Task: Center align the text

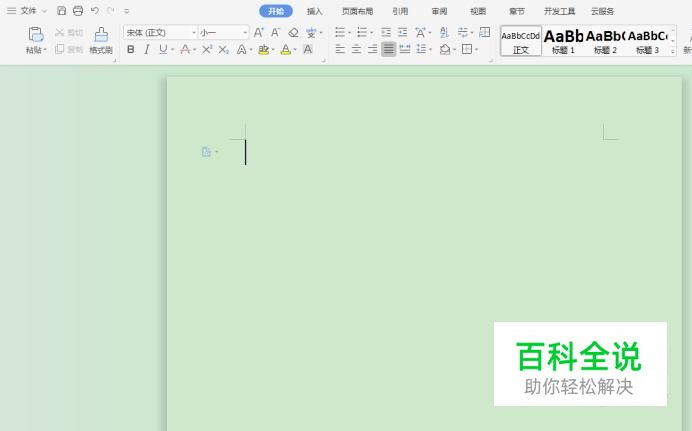Action: (356, 49)
